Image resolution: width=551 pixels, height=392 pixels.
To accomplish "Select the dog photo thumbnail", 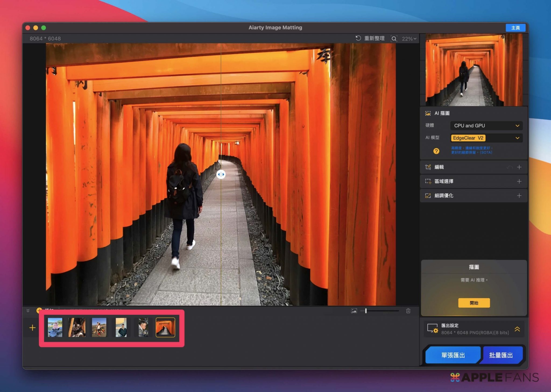I will [x=77, y=327].
